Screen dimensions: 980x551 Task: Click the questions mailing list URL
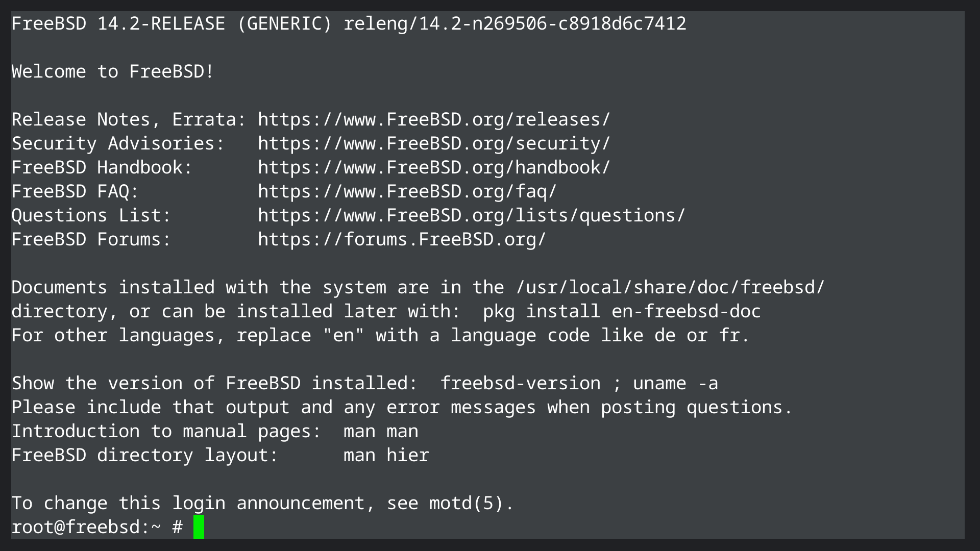click(x=471, y=215)
